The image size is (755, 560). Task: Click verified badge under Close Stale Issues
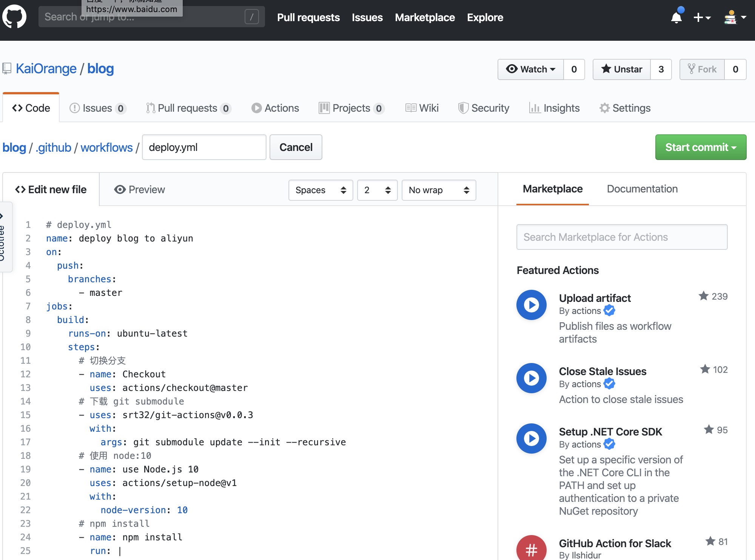pyautogui.click(x=609, y=384)
